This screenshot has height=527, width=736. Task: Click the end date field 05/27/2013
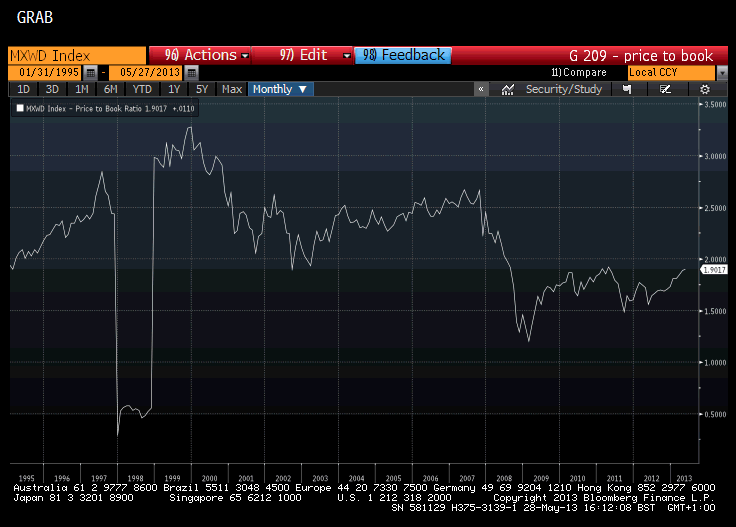point(146,73)
